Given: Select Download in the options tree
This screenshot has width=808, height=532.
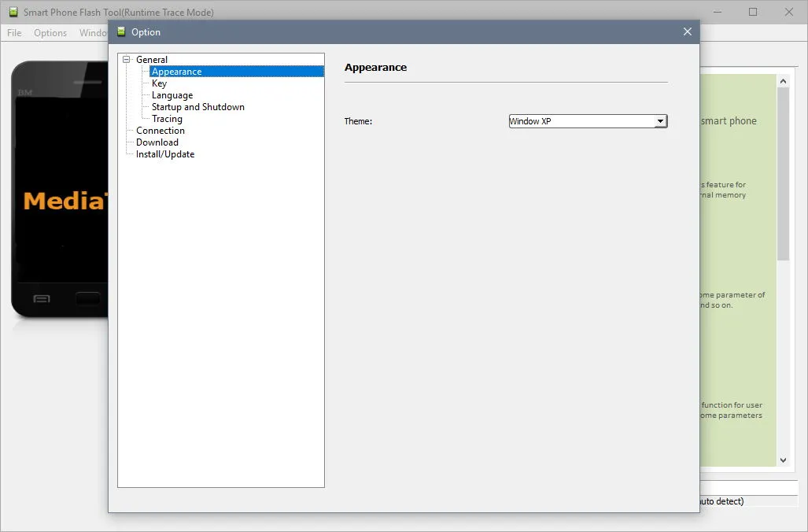Looking at the screenshot, I should 157,142.
